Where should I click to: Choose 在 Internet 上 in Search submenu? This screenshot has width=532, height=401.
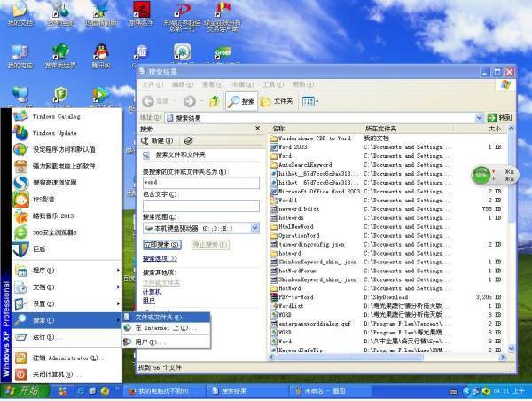click(x=165, y=328)
